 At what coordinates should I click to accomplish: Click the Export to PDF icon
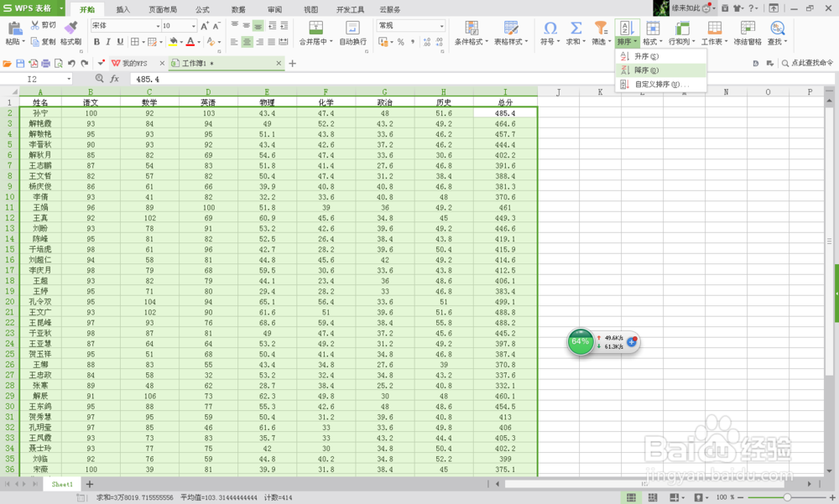(x=34, y=63)
